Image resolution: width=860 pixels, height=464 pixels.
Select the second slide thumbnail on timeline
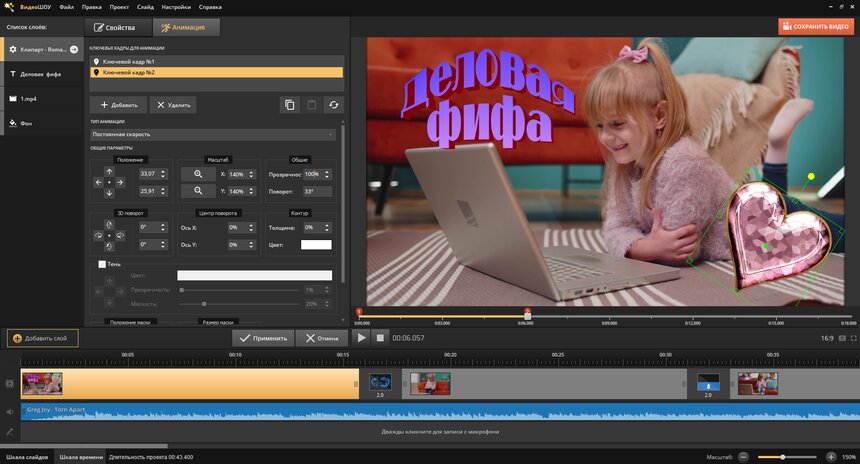click(430, 383)
